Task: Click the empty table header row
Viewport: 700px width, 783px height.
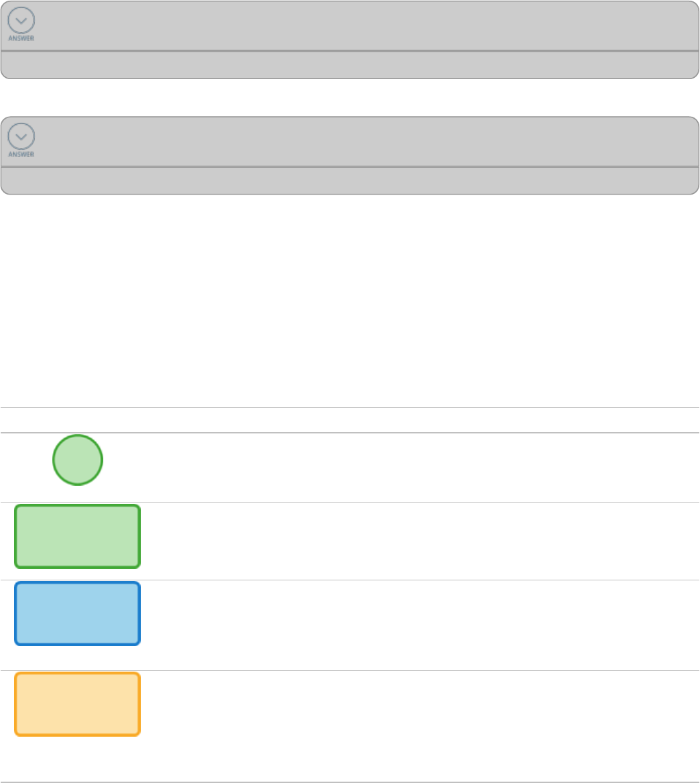Action: tap(350, 420)
